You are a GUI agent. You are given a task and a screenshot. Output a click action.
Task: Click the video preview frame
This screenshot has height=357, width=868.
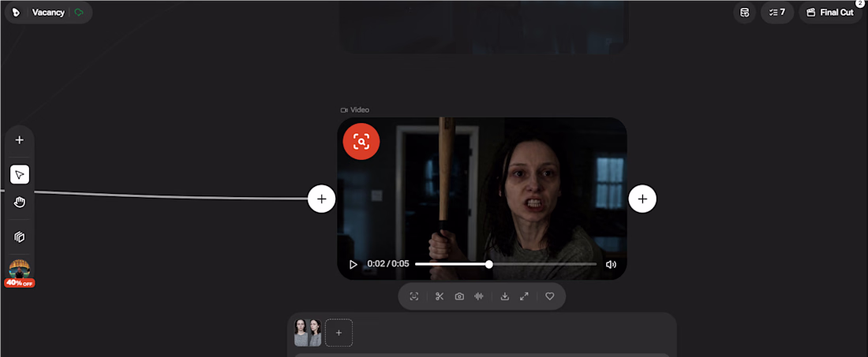pos(482,199)
